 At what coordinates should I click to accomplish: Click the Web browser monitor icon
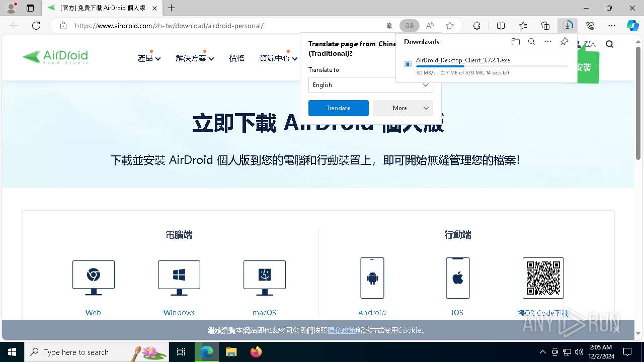tap(94, 278)
